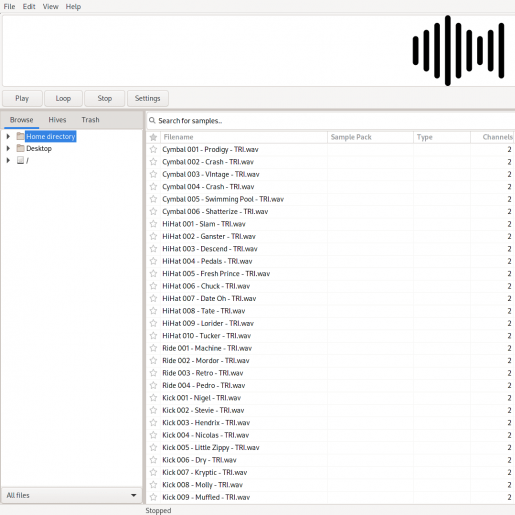Viewport: 515px width, 515px height.
Task: Click the search magnifier icon
Action: 152,120
